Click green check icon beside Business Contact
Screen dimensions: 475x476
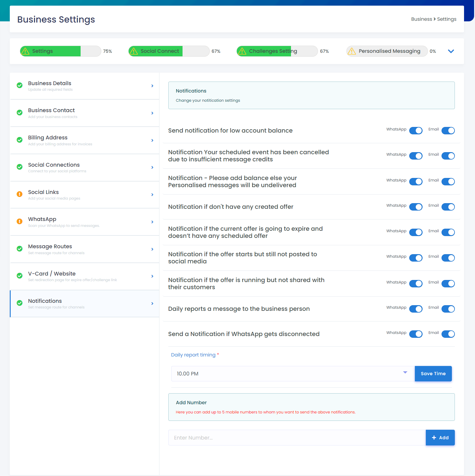click(x=20, y=113)
